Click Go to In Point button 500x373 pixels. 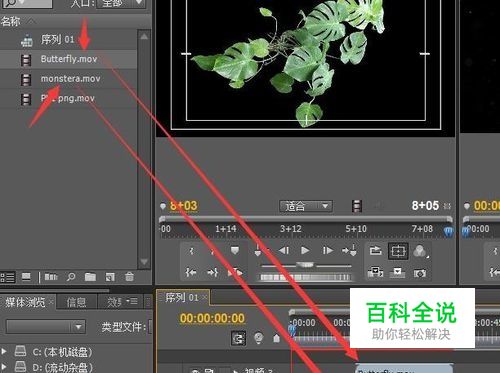191,273
